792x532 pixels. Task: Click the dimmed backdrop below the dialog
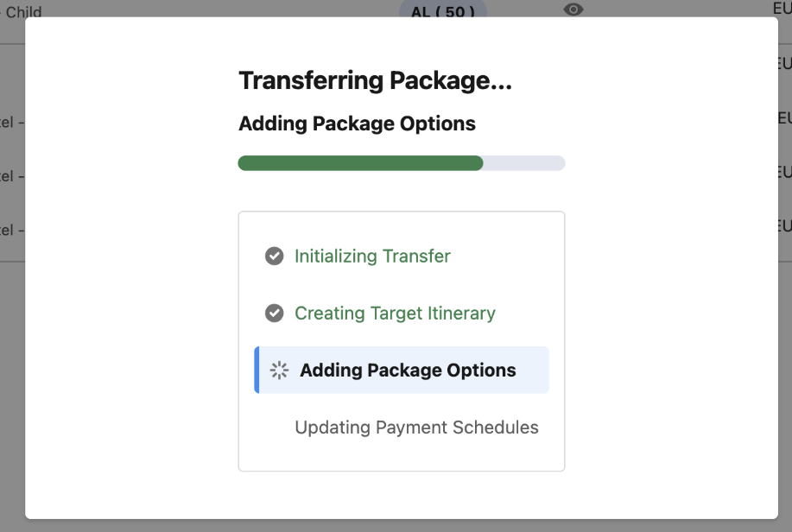(396, 525)
